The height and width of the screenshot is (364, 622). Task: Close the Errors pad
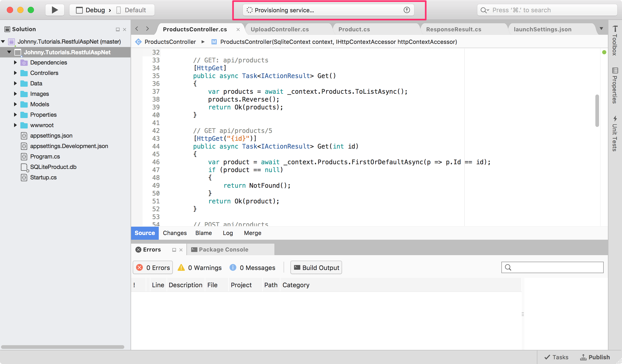tap(181, 250)
